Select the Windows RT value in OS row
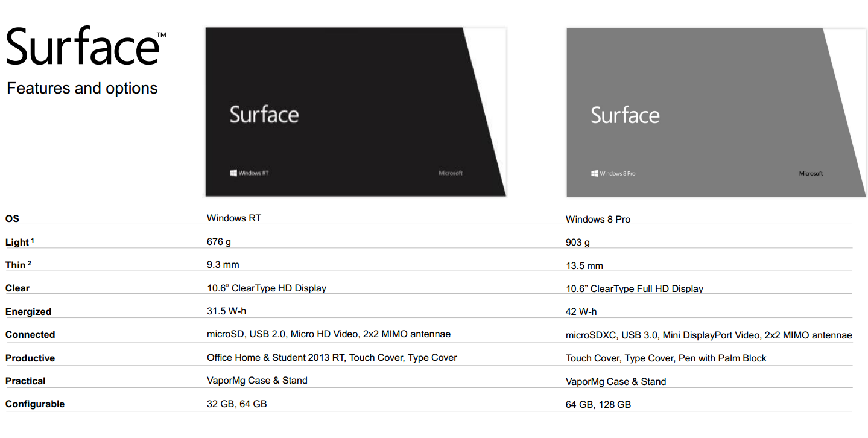Screen dimensions: 868x438 click(234, 218)
